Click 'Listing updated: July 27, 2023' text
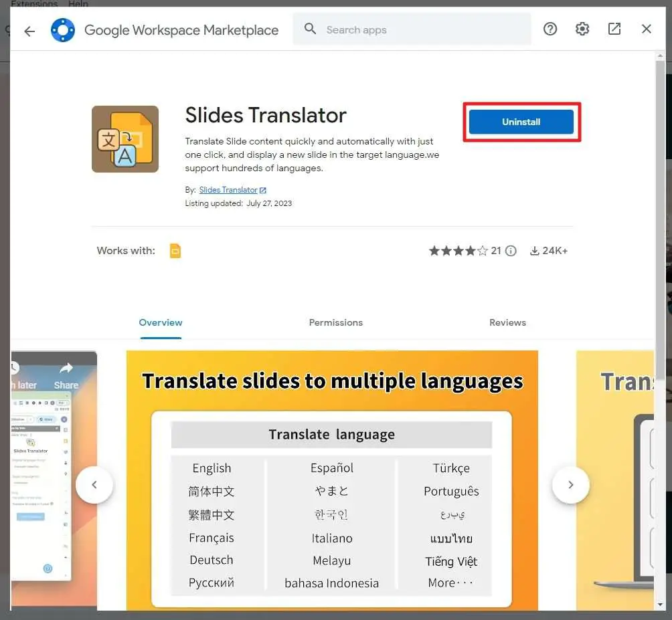 point(238,203)
